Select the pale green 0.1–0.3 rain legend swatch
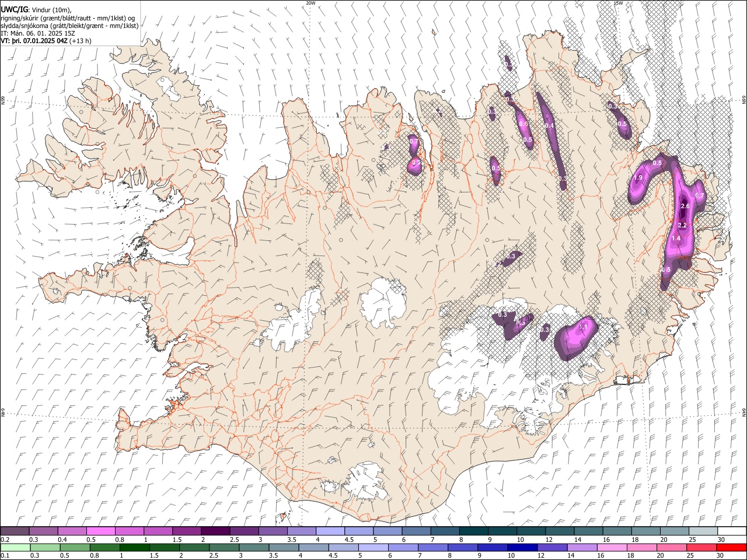This screenshot has width=747, height=560. [15, 548]
